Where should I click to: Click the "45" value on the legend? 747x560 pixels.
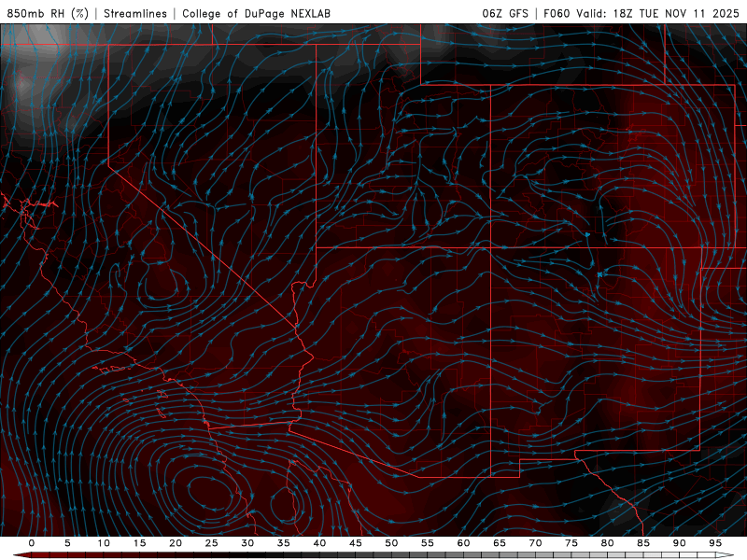356,543
